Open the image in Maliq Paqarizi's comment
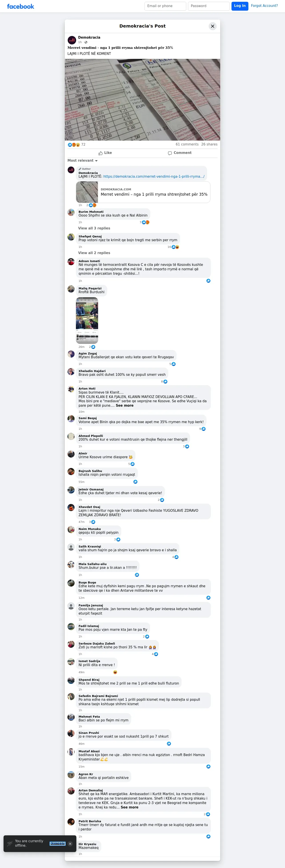The image size is (285, 868). click(x=87, y=321)
